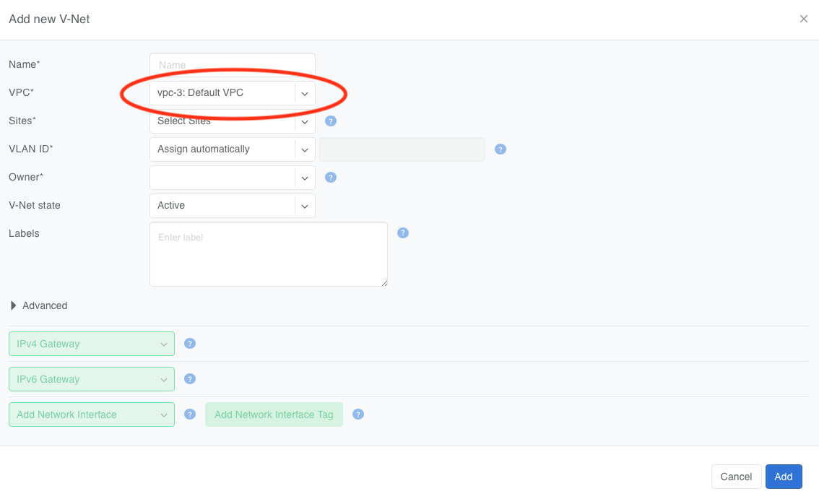This screenshot has width=819, height=504.
Task: Open help icon next to Sites field
Action: pyautogui.click(x=331, y=121)
